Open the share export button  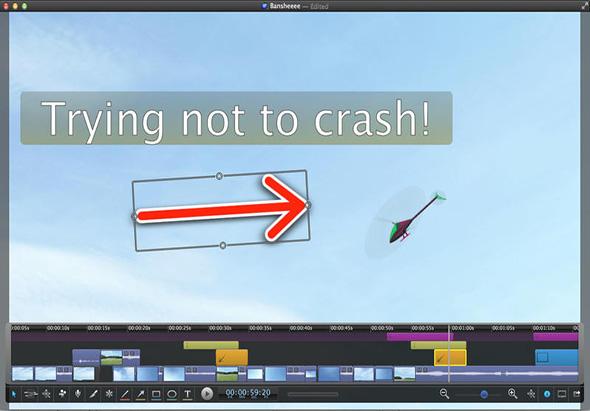576,394
